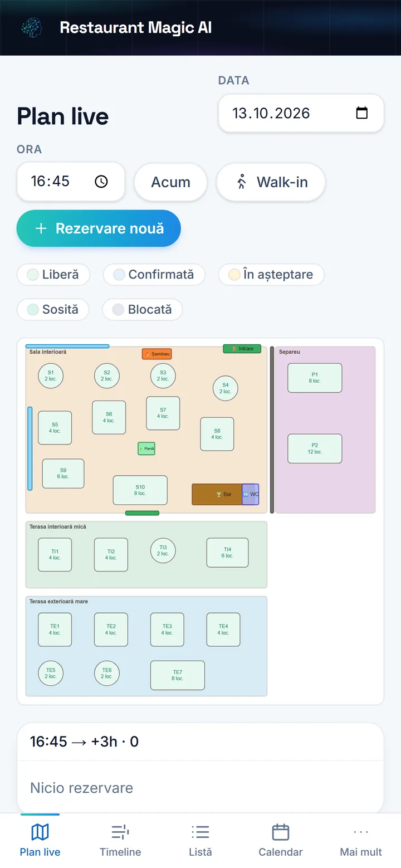The height and width of the screenshot is (868, 401).
Task: Toggle the Confirmată status filter
Action: point(154,275)
